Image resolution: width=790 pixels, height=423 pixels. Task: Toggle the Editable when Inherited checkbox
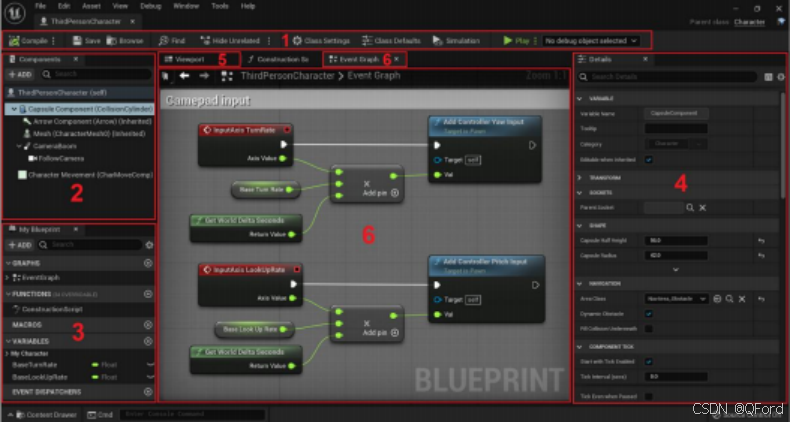649,160
